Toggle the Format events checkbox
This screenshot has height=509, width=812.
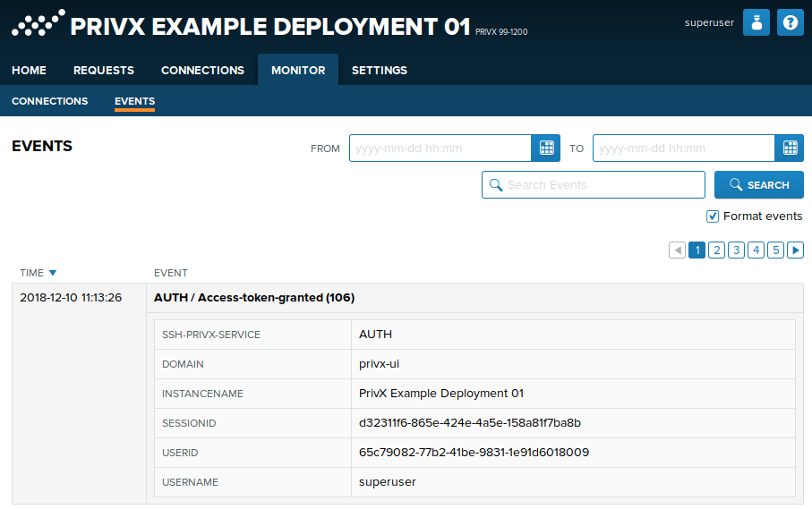713,216
